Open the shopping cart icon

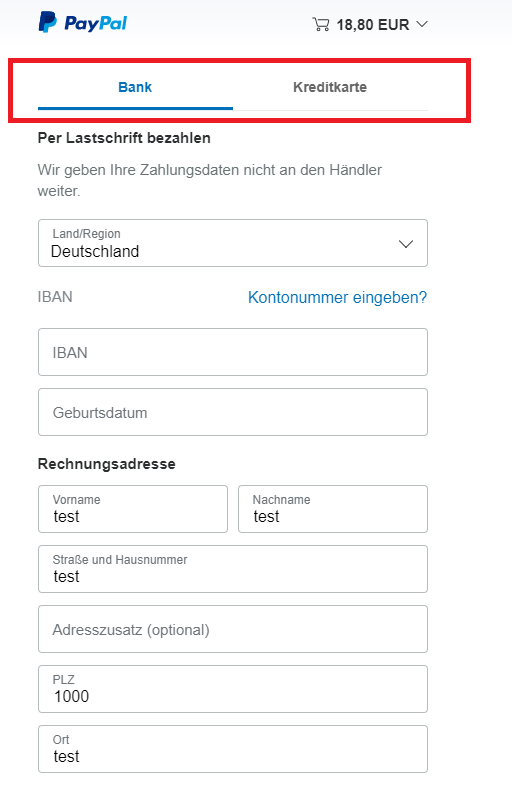point(321,24)
